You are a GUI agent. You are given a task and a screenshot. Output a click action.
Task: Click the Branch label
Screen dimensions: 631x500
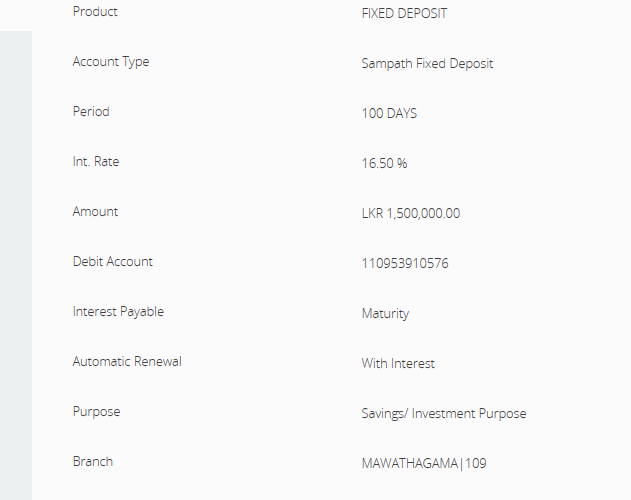point(93,462)
